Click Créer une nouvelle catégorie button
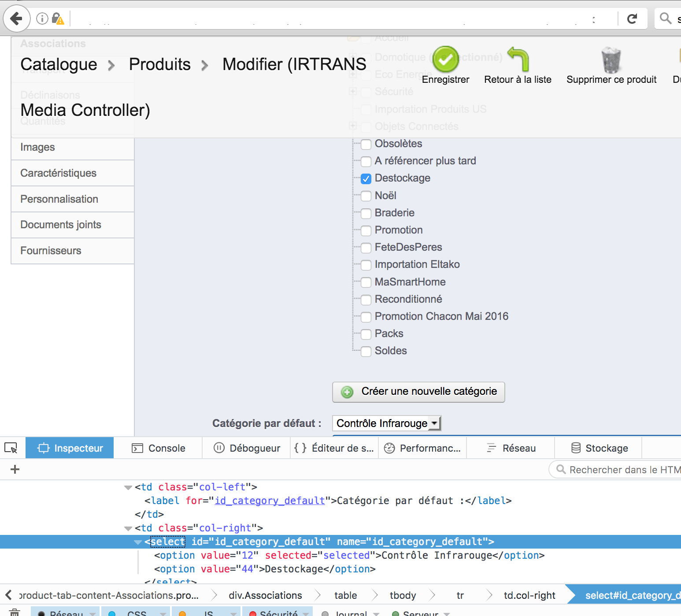The height and width of the screenshot is (616, 681). point(418,392)
